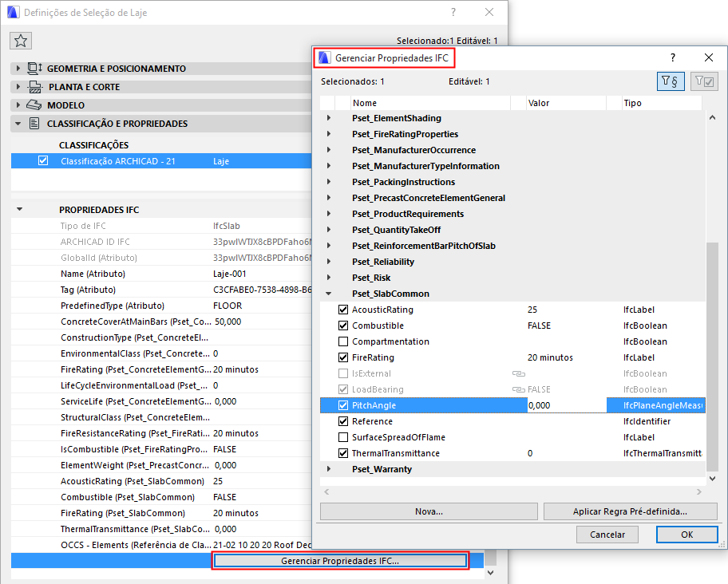Click the Classificação e Propriedades panel icon
Viewport: 728px width, 584px height.
pyautogui.click(x=35, y=124)
